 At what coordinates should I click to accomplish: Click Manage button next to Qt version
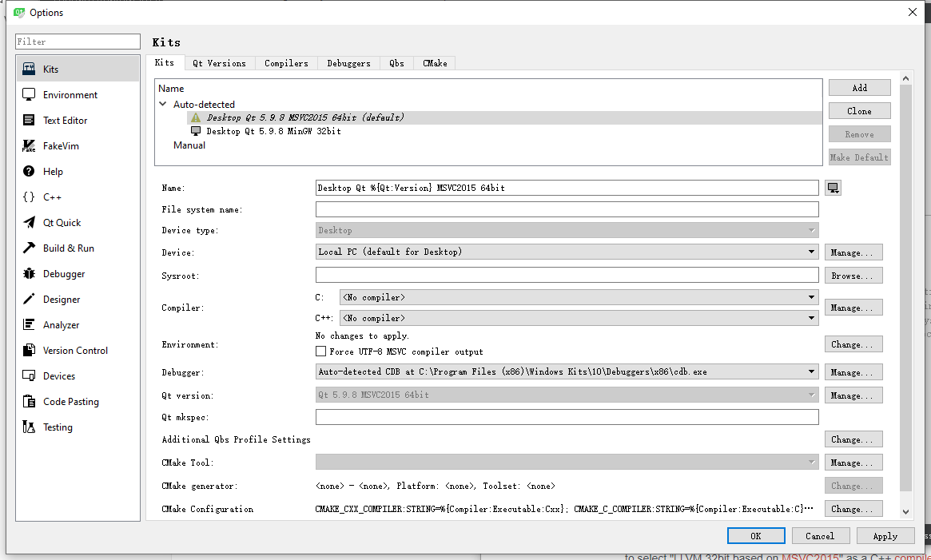(853, 395)
